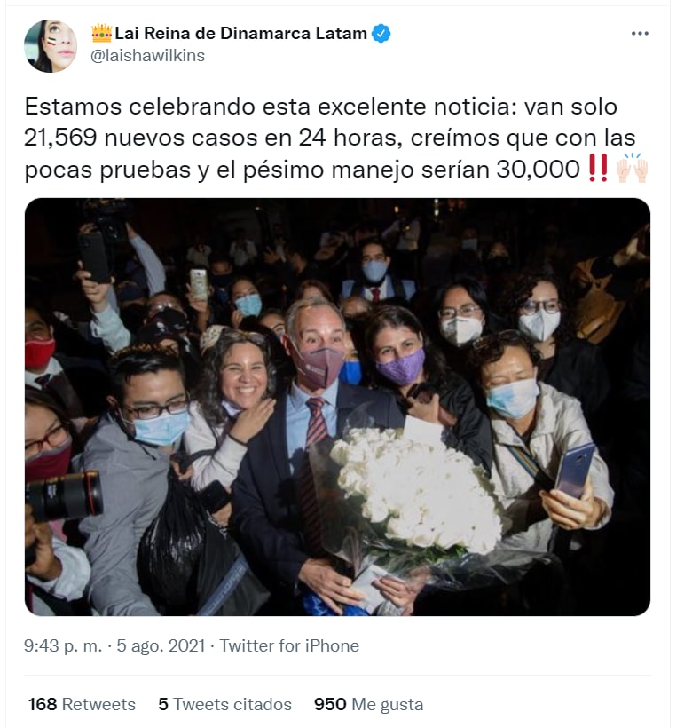The height and width of the screenshot is (728, 700).
Task: Click the 5 quoted tweets count number
Action: 163,704
